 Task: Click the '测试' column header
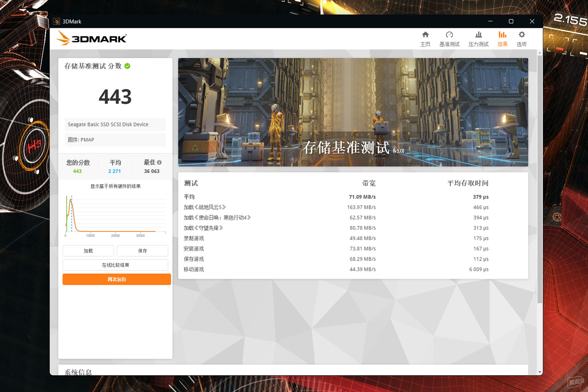click(191, 183)
